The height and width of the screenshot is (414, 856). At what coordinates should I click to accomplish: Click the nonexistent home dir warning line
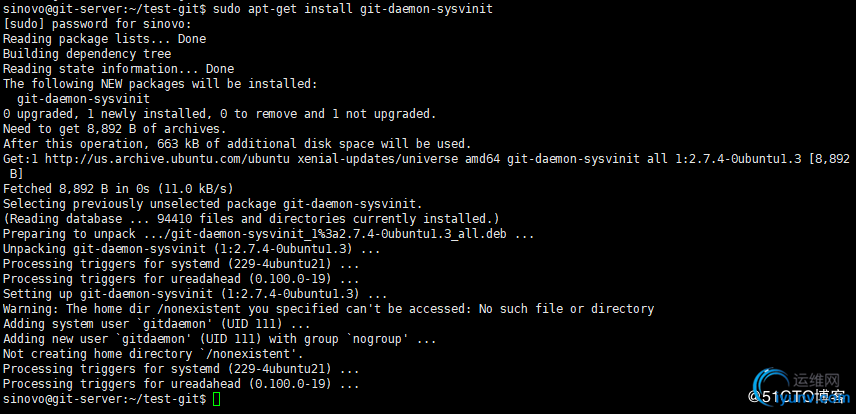(x=328, y=309)
